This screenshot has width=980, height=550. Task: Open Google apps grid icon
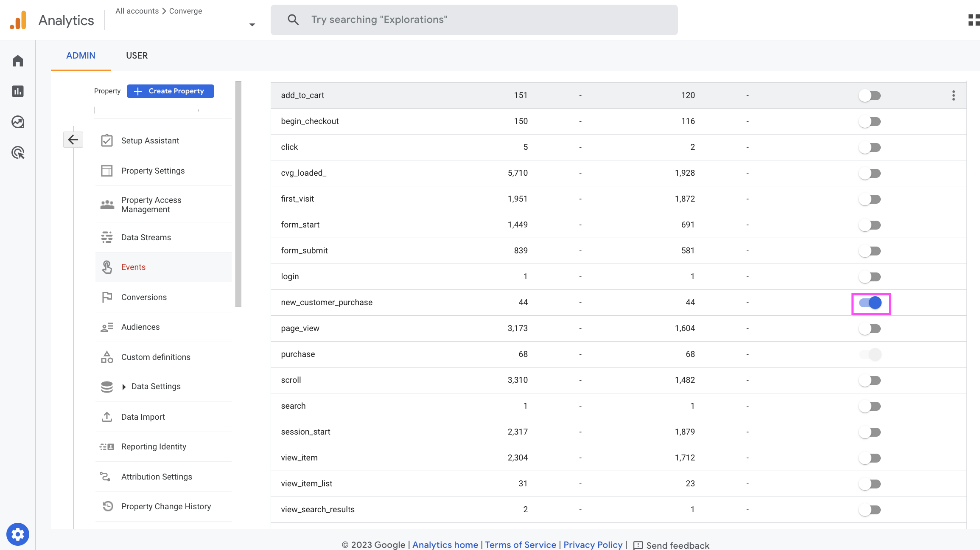click(973, 20)
